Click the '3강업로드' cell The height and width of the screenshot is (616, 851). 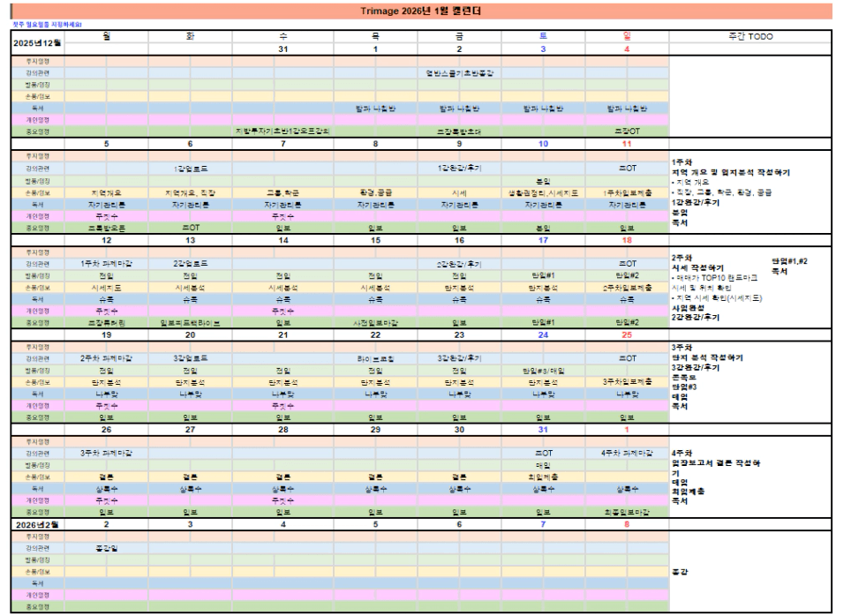pyautogui.click(x=190, y=358)
